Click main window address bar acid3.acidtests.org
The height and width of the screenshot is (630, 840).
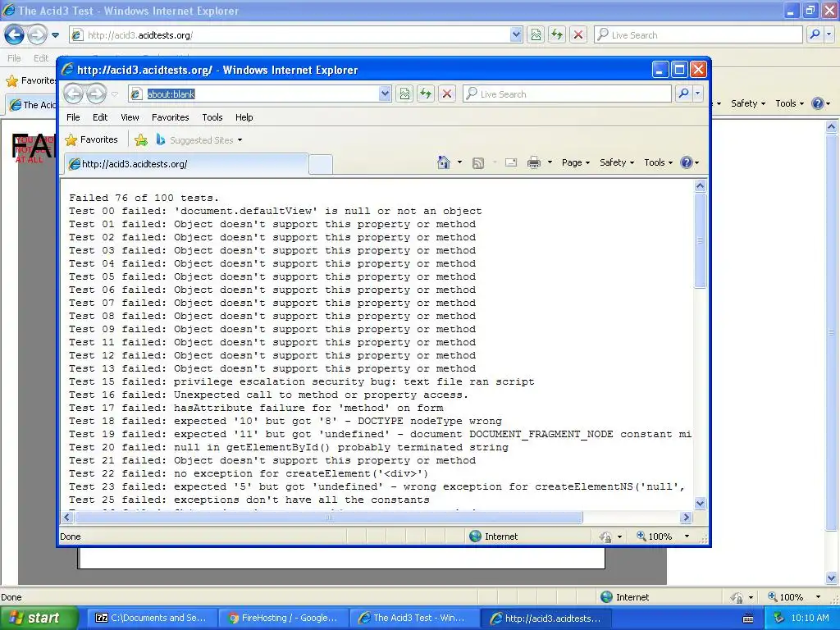296,34
